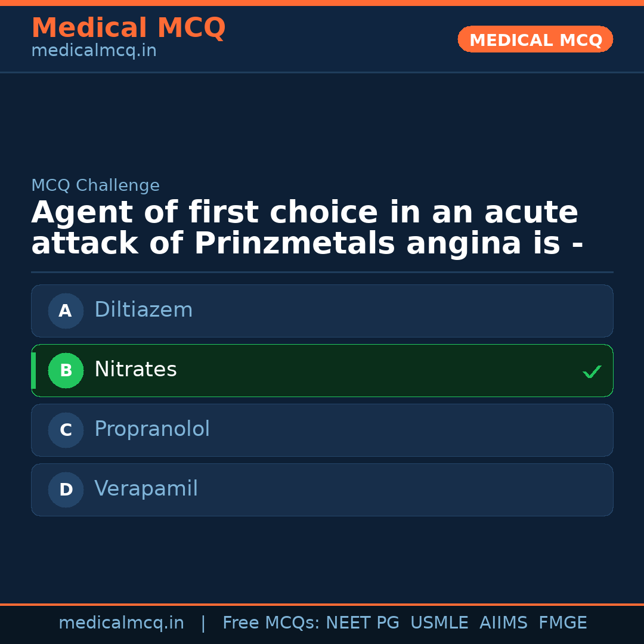This screenshot has height=644, width=644.
Task: Switch to the NEET PG section
Action: [362, 623]
